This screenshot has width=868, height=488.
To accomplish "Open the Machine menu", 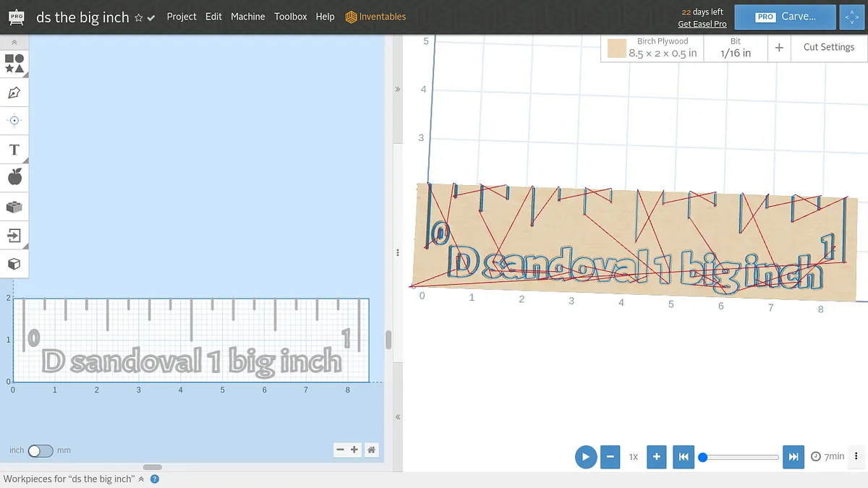I will tap(247, 17).
